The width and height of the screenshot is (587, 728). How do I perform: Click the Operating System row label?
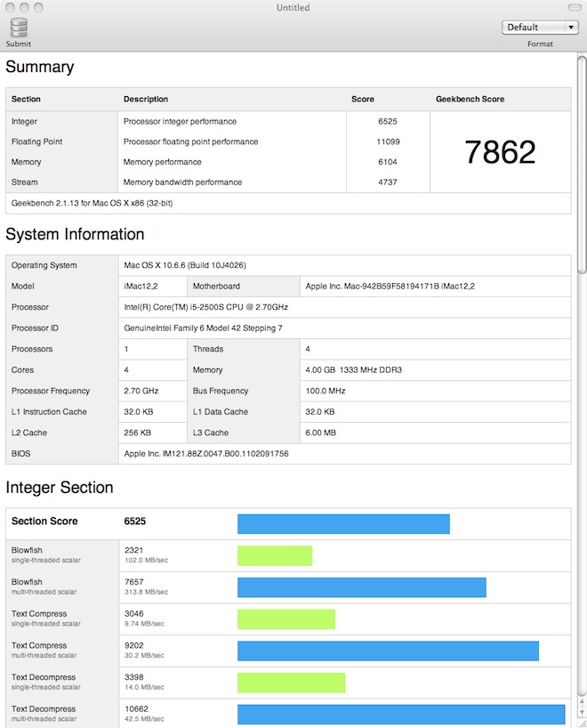click(x=44, y=265)
